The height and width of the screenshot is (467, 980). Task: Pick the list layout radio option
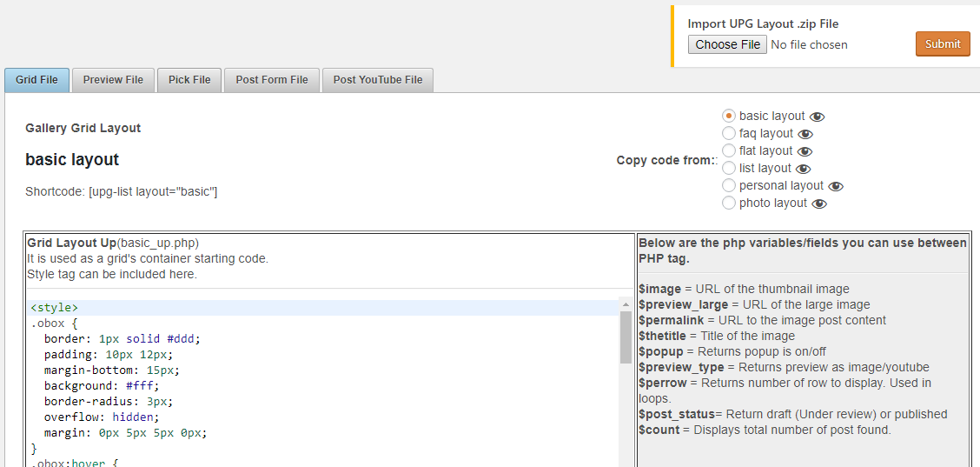tap(729, 168)
